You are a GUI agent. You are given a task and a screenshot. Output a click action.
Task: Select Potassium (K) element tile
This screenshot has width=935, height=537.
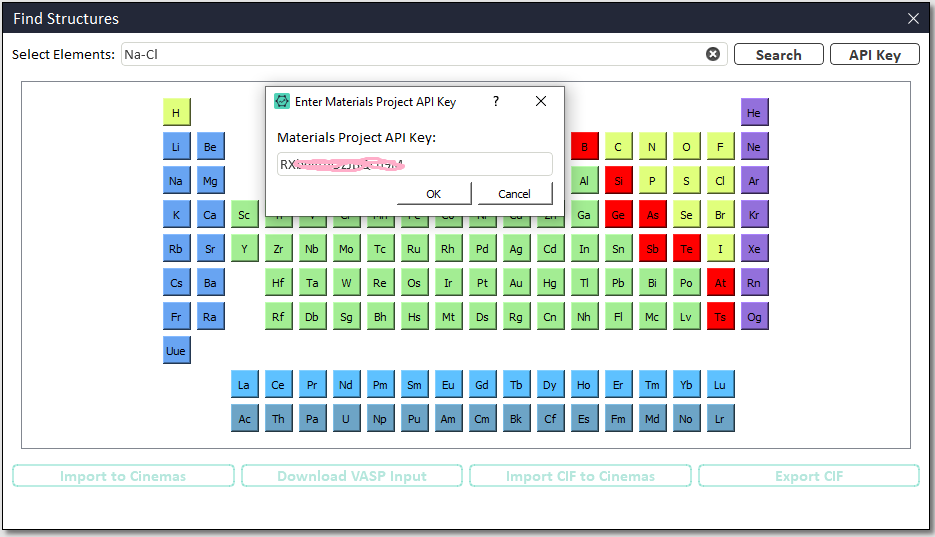click(177, 215)
